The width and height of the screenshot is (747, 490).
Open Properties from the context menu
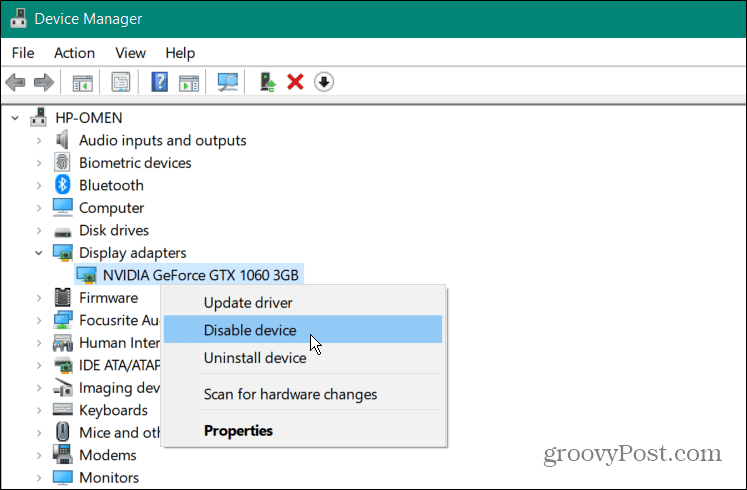(303, 430)
